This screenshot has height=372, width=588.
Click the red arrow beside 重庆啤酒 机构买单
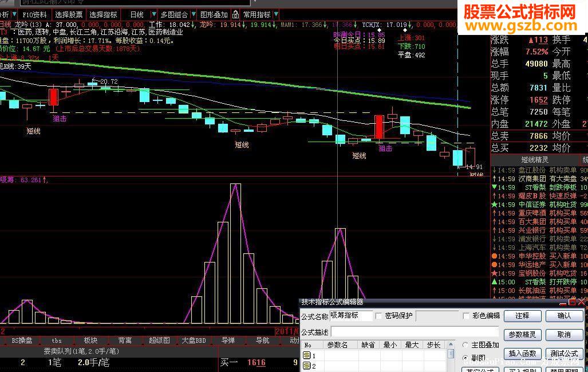coord(494,213)
